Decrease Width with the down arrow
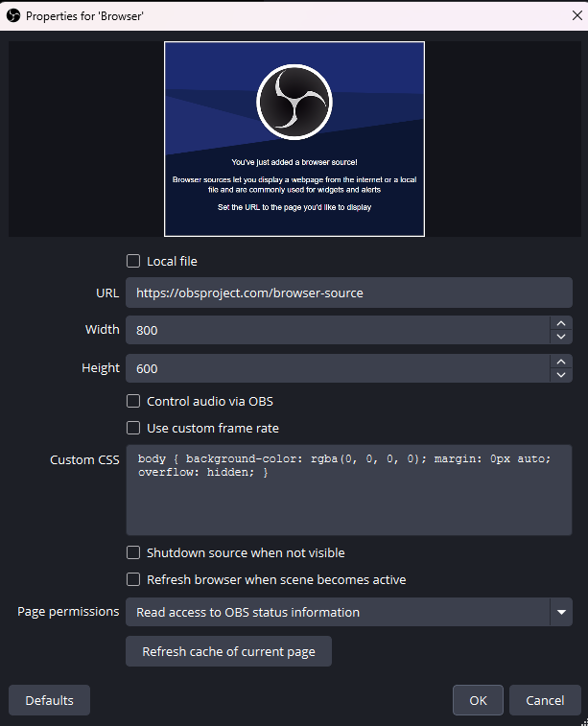588x726 pixels. pyautogui.click(x=561, y=337)
